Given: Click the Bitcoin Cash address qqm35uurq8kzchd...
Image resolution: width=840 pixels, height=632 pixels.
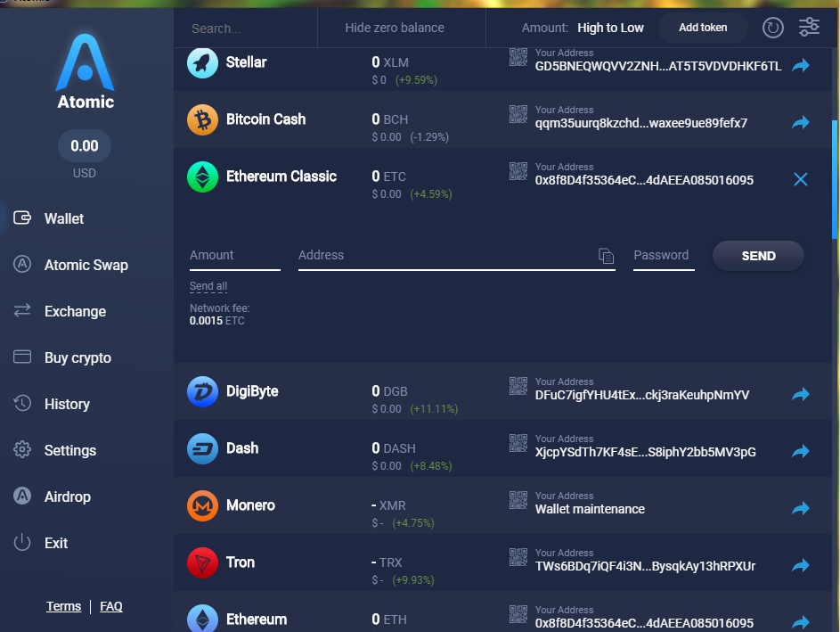Looking at the screenshot, I should point(641,123).
